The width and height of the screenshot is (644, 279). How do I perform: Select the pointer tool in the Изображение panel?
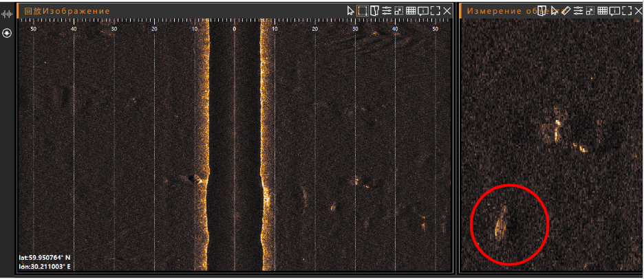tap(351, 11)
